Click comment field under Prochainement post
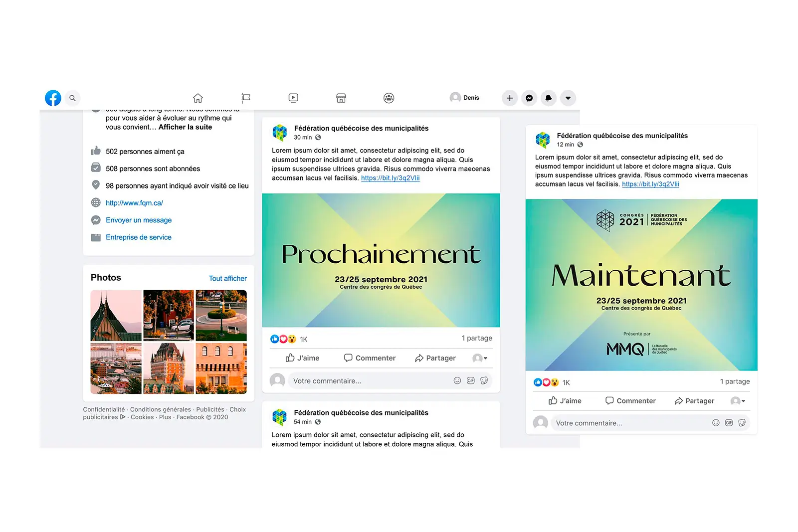The width and height of the screenshot is (798, 532). pyautogui.click(x=369, y=381)
